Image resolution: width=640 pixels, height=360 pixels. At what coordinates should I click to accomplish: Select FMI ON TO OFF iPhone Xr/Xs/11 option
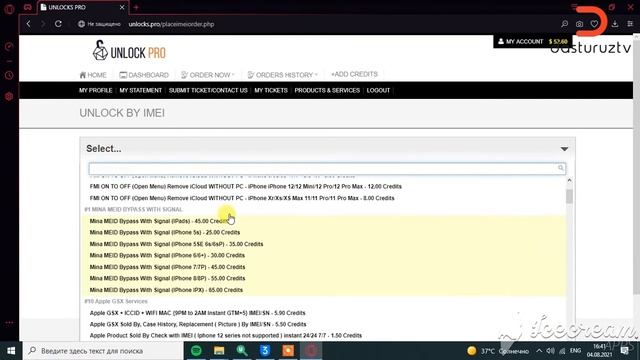click(242, 198)
